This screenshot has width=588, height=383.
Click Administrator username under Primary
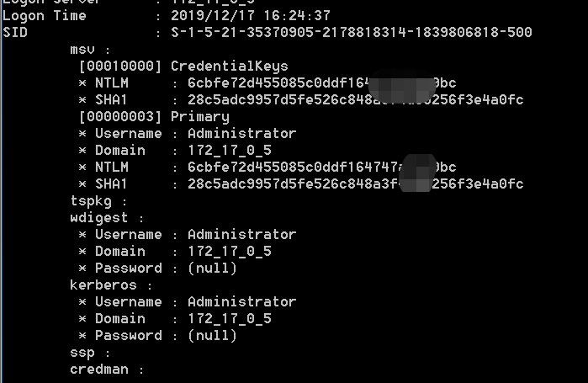[242, 134]
